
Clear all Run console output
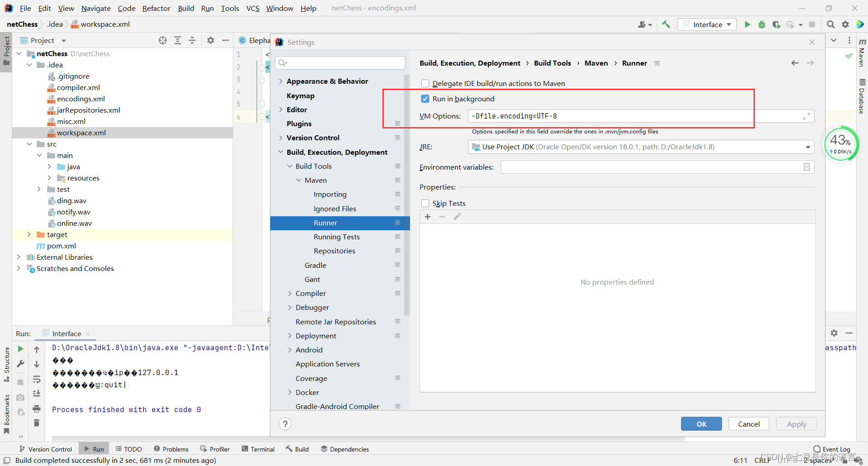[x=37, y=423]
